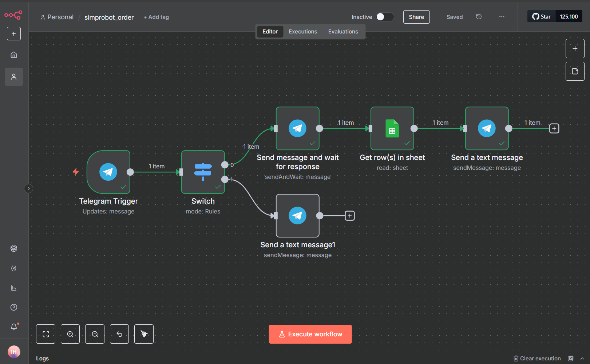Click the create new plus button in sidebar
590x364 pixels.
pyautogui.click(x=14, y=34)
